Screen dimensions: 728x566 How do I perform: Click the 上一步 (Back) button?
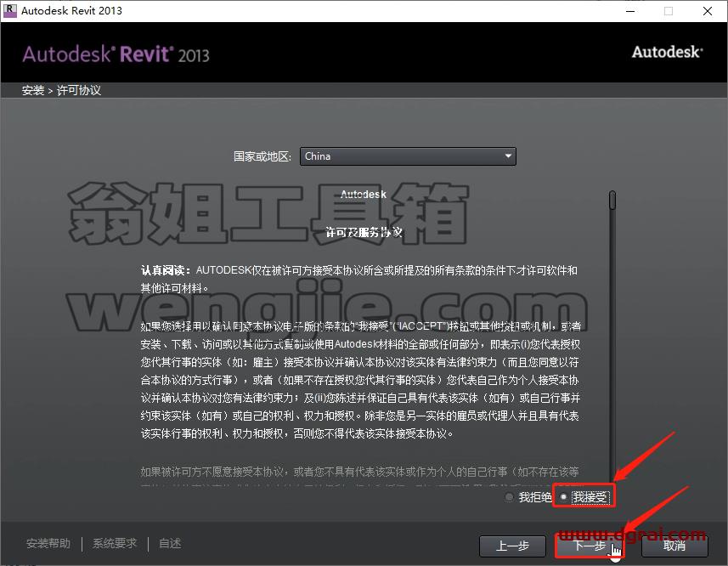point(512,546)
